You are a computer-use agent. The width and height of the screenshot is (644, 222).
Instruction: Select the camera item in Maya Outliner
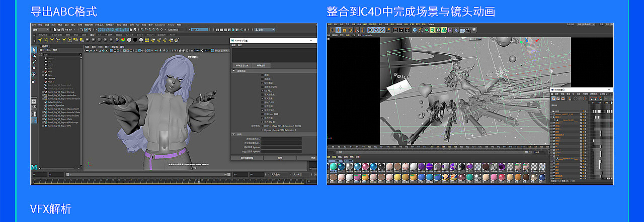pyautogui.click(x=51, y=78)
